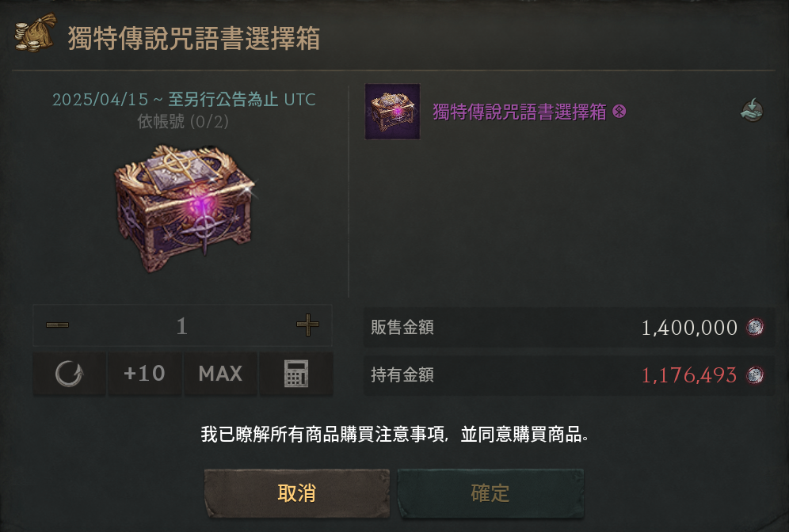Click the large treasure chest image
789x532 pixels.
(185, 207)
